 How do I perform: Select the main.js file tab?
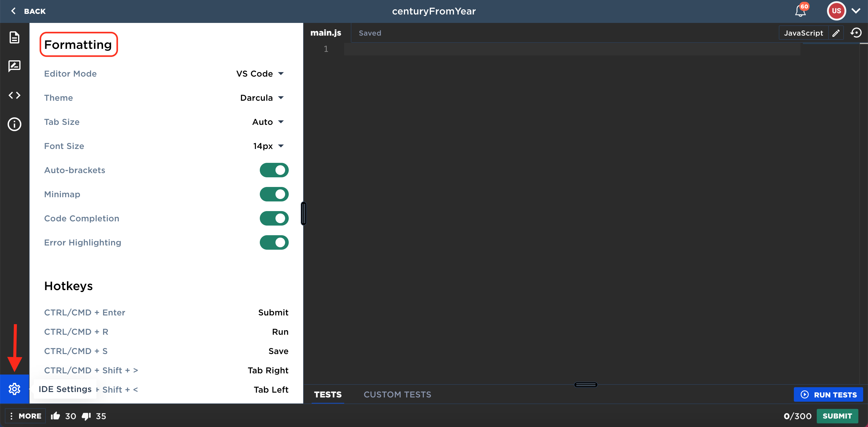(x=325, y=33)
